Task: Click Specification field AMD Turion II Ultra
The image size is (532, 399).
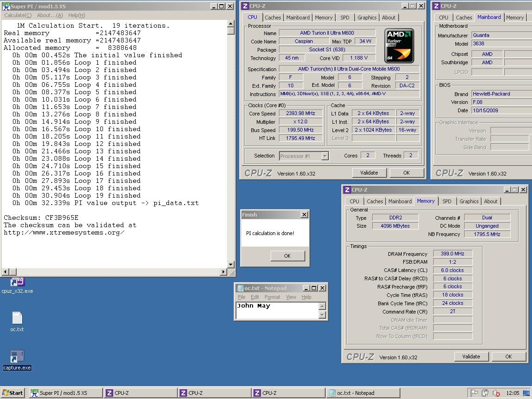Action: [349, 69]
